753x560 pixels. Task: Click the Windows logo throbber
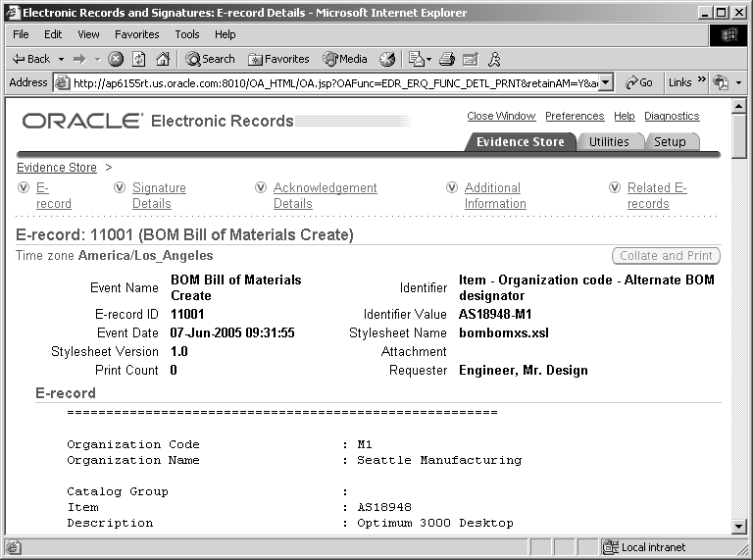pos(728,34)
